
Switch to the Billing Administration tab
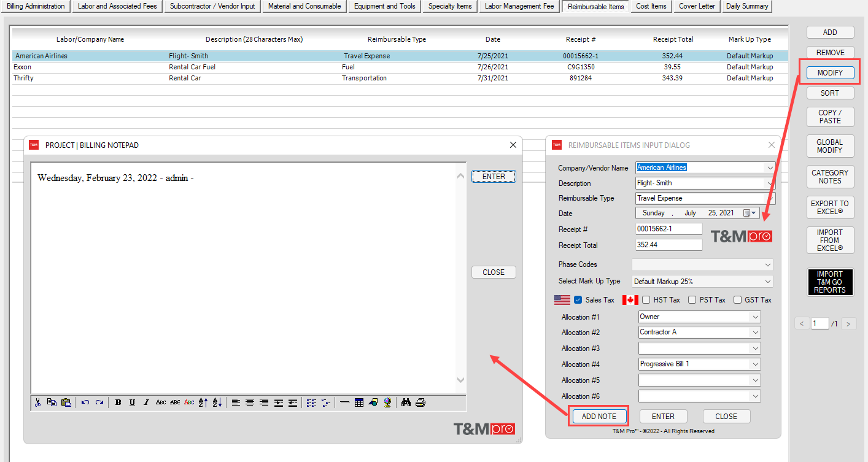tap(36, 6)
